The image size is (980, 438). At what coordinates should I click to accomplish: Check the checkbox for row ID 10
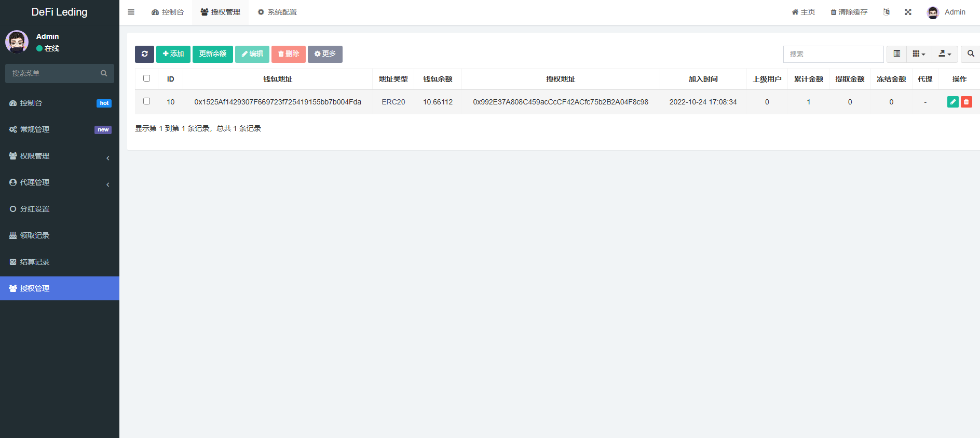point(146,101)
